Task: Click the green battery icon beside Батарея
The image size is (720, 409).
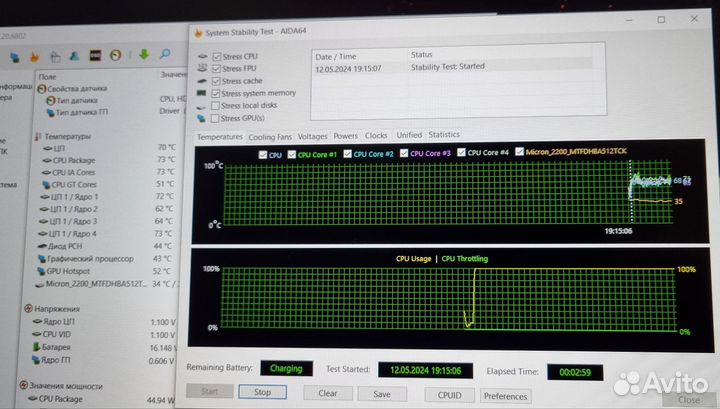Action: pos(36,347)
